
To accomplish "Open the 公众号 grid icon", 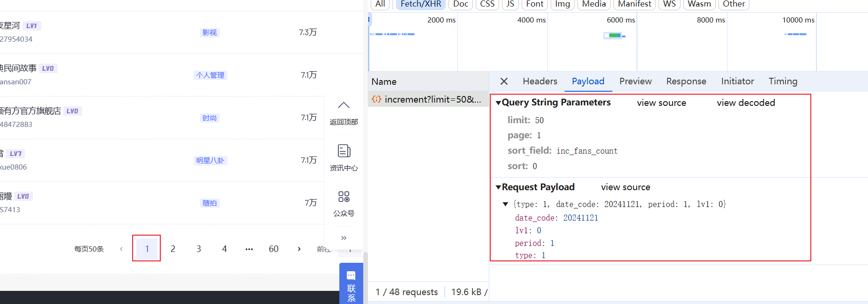I will [x=344, y=196].
